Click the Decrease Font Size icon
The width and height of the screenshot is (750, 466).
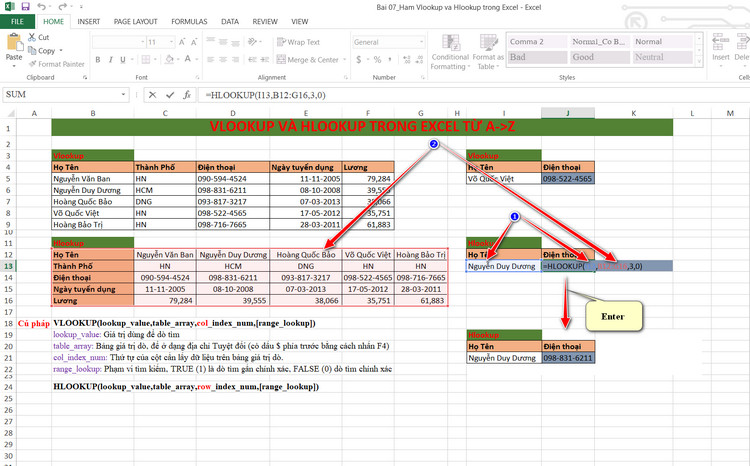pyautogui.click(x=194, y=42)
